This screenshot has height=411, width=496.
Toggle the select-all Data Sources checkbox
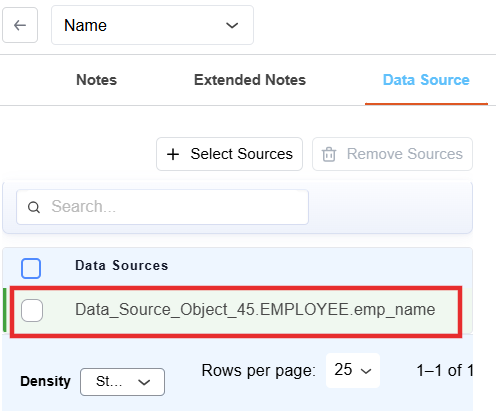pyautogui.click(x=31, y=268)
